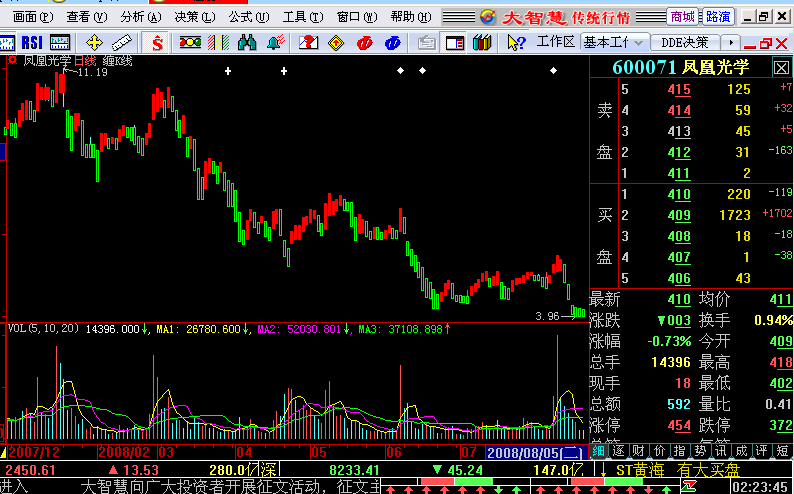Select the 短 tab below quote panel
This screenshot has width=794, height=494.
pos(783,450)
